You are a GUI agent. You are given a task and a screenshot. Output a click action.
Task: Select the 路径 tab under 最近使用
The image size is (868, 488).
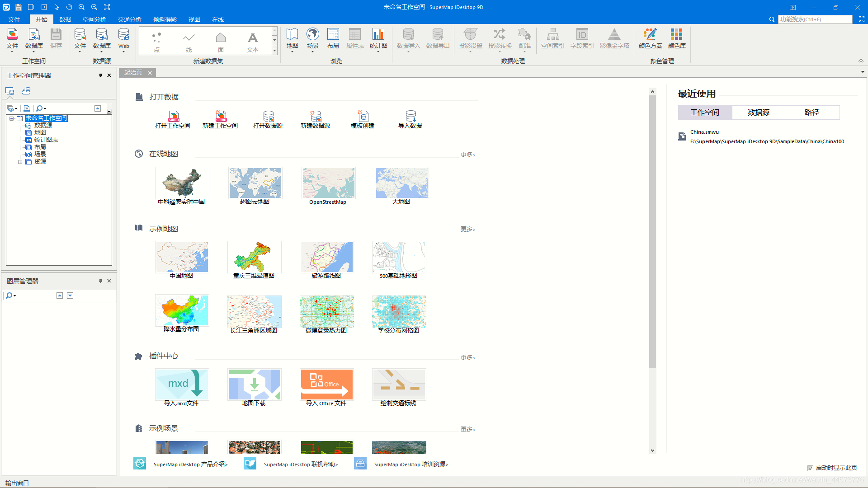[812, 113]
